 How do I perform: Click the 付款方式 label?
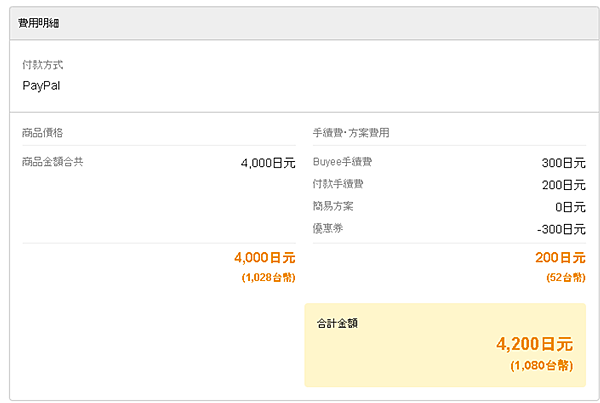(42, 65)
